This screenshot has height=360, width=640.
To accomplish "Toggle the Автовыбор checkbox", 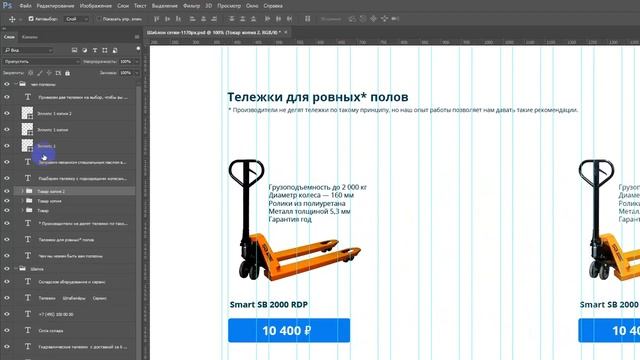I will [31, 19].
